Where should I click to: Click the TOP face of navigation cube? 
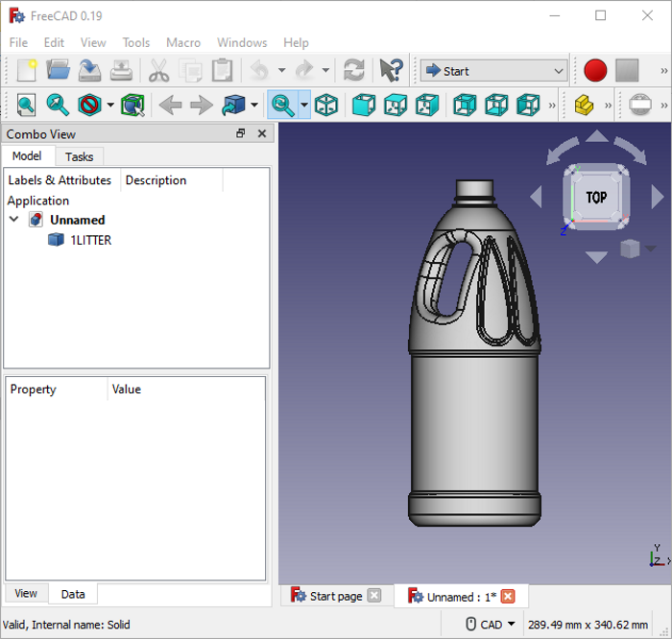(596, 197)
